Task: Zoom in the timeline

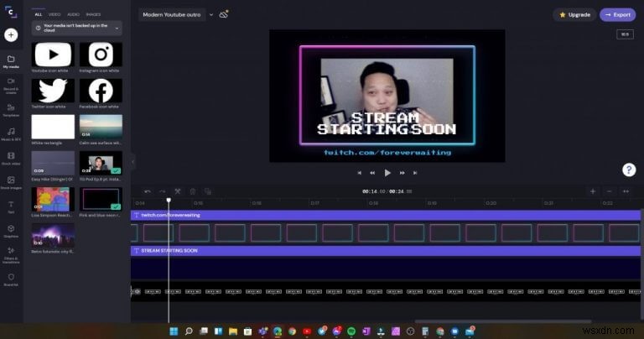Action: (x=593, y=191)
